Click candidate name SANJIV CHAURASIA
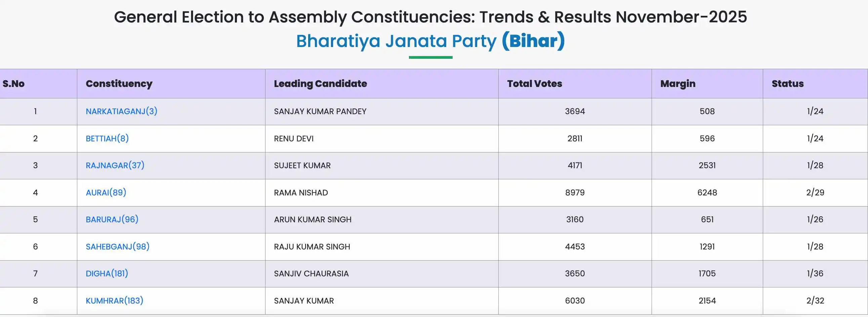Image resolution: width=868 pixels, height=317 pixels. (311, 274)
